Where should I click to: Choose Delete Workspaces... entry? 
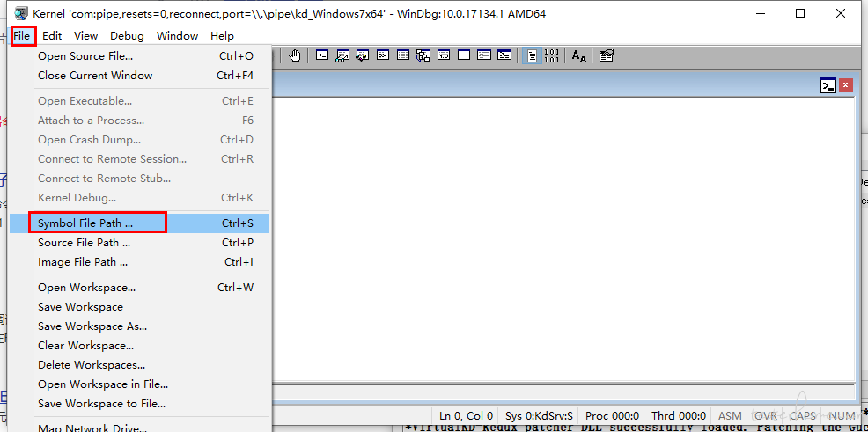[x=139, y=365]
